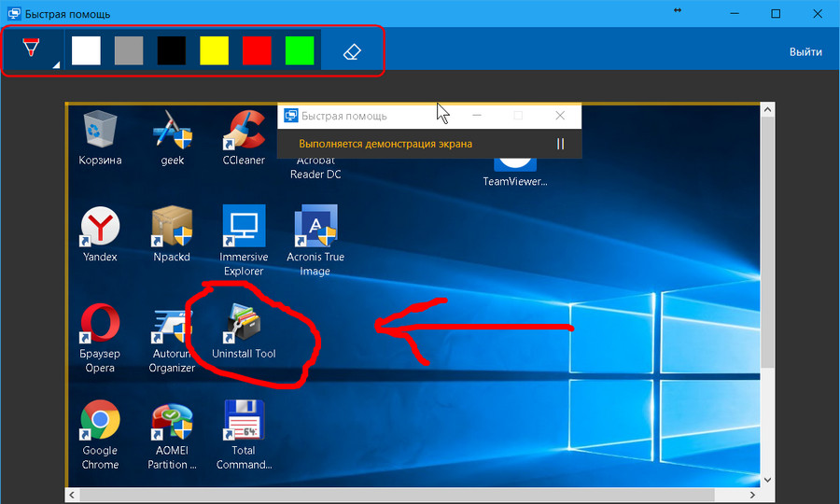Click the vertical scrollbar thumb

[767, 243]
